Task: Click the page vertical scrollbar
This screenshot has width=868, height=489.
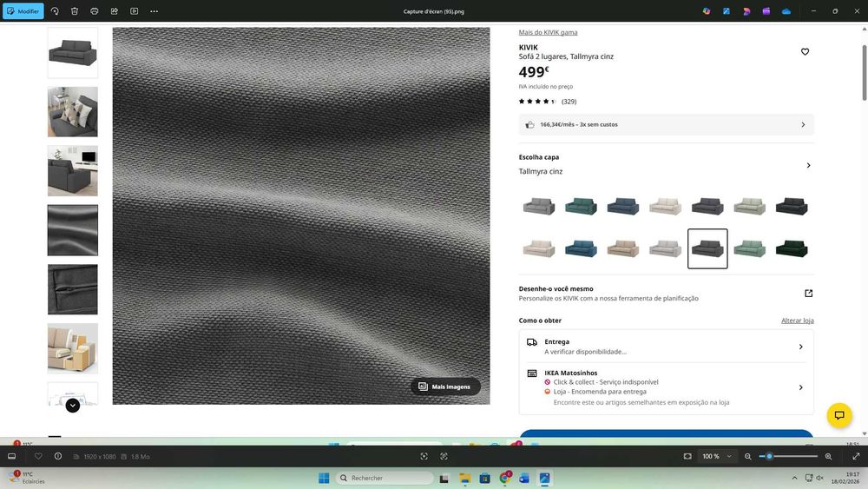Action: pos(865,72)
